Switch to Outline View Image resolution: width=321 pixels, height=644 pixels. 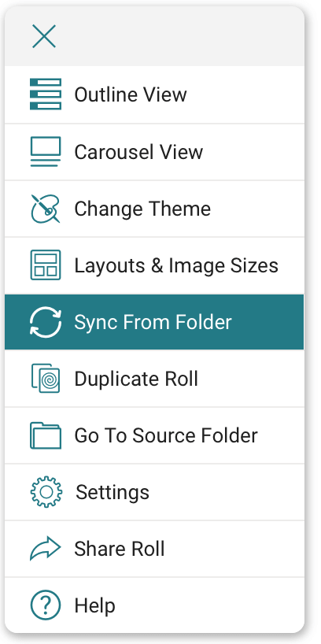[x=154, y=95]
